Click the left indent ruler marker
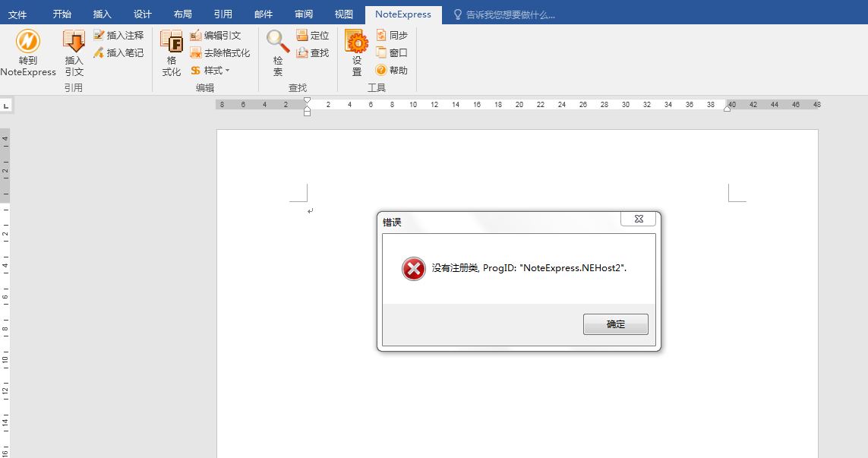Screen dimensions: 868x458 coord(308,112)
